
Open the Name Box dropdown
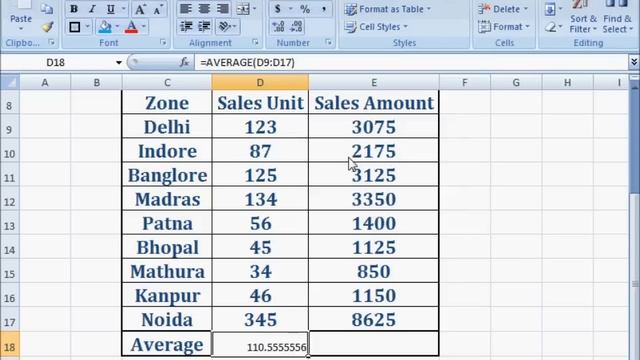119,63
